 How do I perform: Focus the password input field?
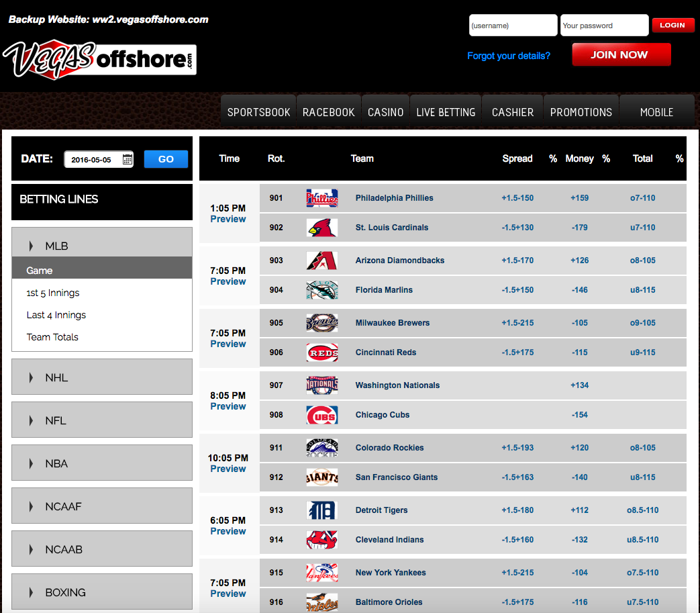click(604, 26)
